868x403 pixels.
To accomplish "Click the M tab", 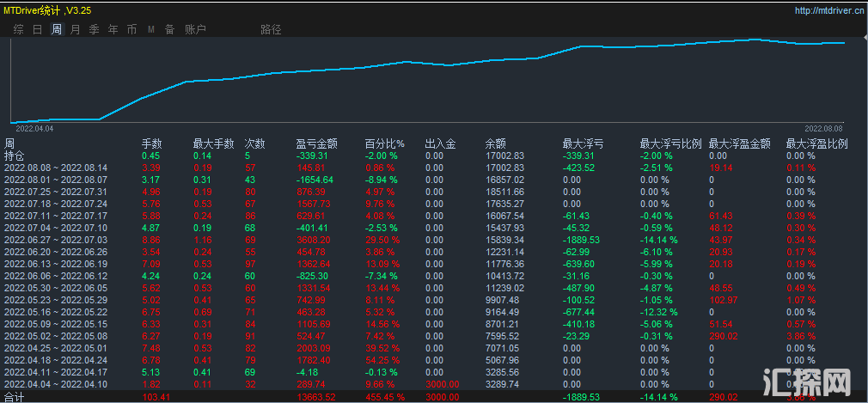I will click(x=151, y=29).
